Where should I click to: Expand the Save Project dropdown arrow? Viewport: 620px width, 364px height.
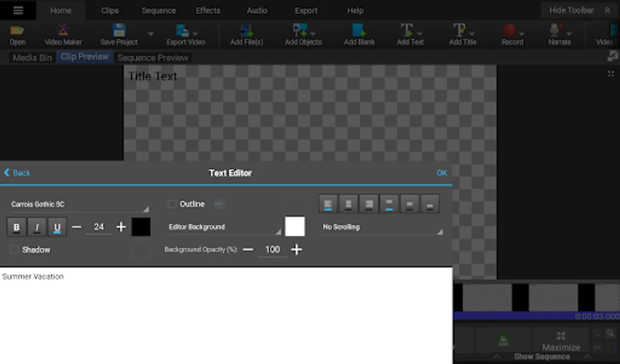pyautogui.click(x=151, y=34)
